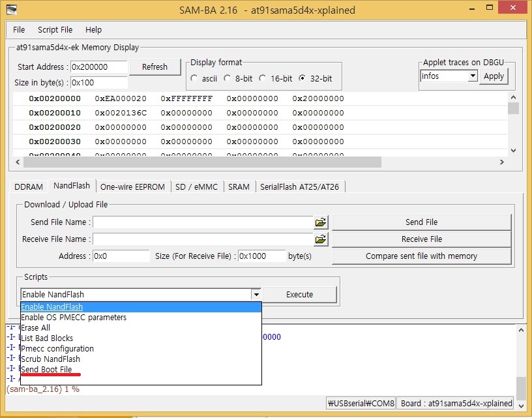The image size is (532, 418).
Task: Switch to the SD / eMMC tab
Action: (196, 187)
